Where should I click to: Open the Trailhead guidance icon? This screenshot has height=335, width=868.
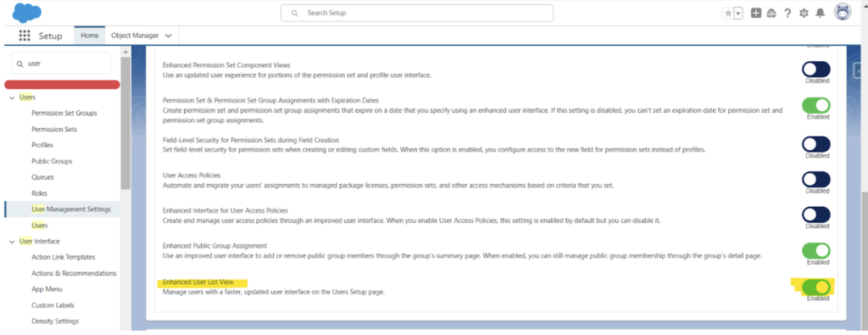tap(771, 14)
